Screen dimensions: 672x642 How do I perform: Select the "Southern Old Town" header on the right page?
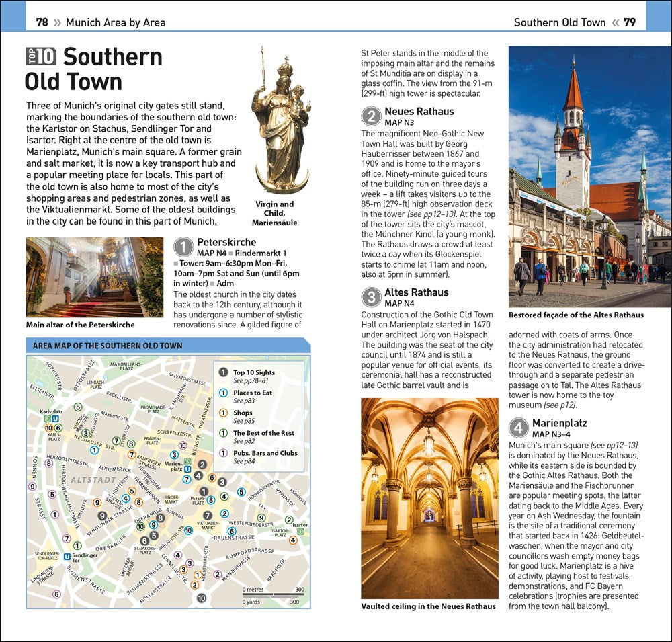(559, 23)
